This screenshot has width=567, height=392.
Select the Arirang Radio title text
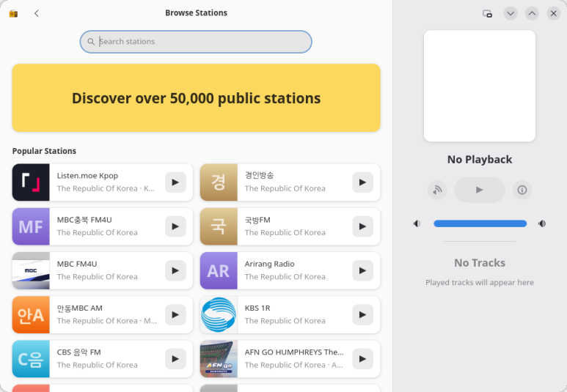(269, 264)
